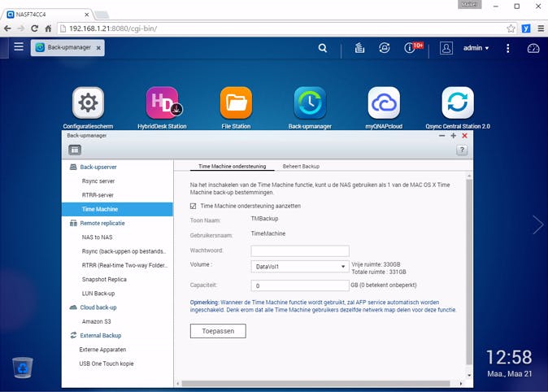This screenshot has width=548, height=392.
Task: Switch to Time Machine ondersteuning tab
Action: click(232, 167)
